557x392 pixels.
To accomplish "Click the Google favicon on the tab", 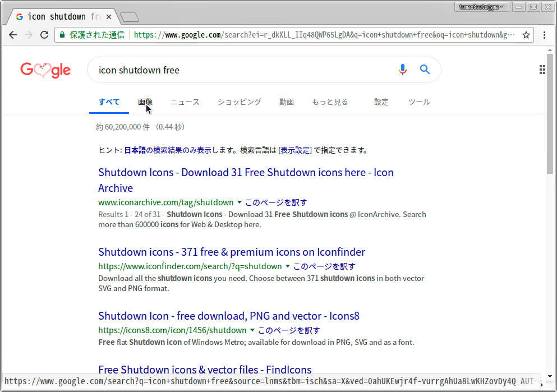I will 20,17.
